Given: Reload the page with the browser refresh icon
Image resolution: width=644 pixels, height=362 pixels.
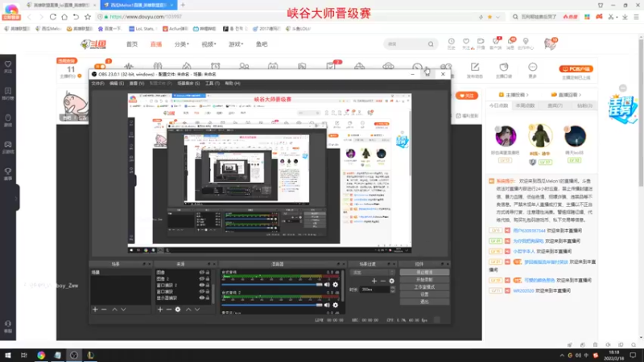Looking at the screenshot, I should click(53, 17).
